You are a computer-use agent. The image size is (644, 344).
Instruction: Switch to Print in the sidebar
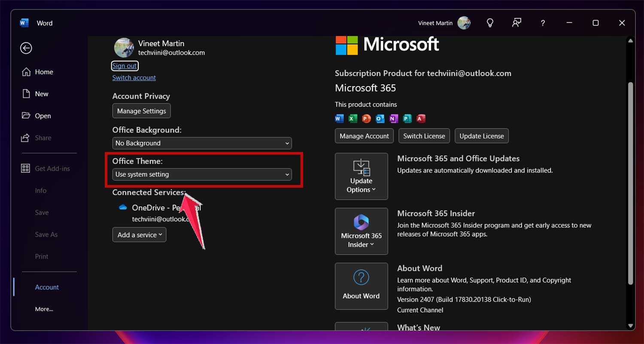[41, 256]
